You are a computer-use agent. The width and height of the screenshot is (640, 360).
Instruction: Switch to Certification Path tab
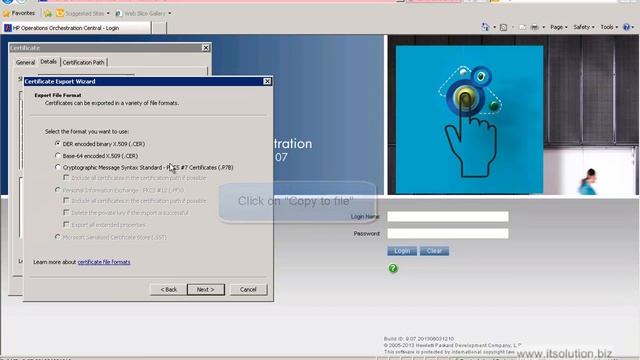click(x=84, y=62)
